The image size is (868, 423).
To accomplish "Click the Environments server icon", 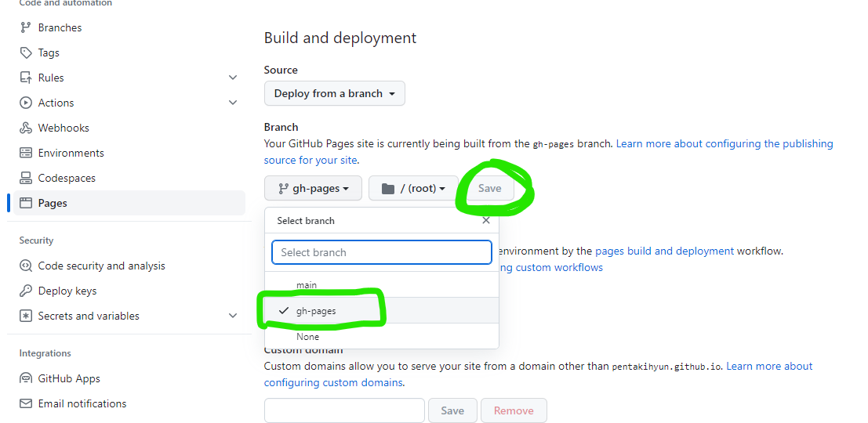I will (25, 154).
